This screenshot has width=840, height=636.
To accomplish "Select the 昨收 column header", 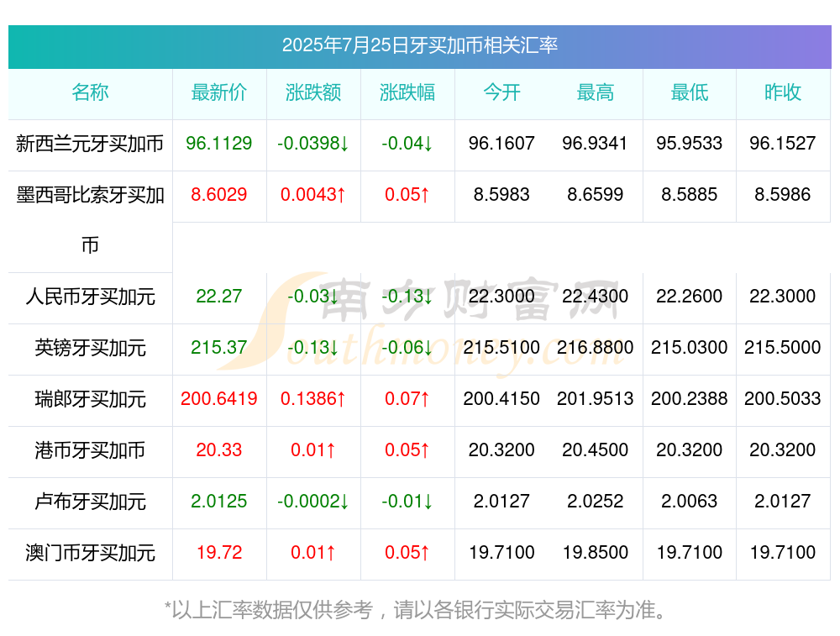I will [783, 92].
